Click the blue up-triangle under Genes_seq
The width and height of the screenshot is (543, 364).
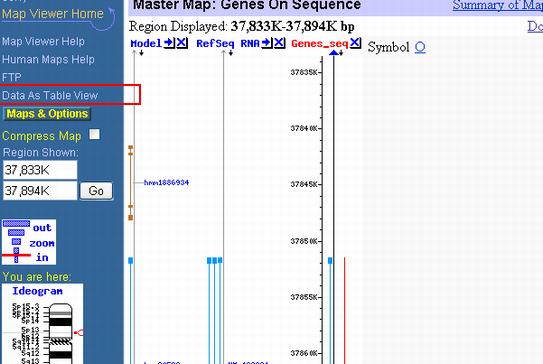pos(333,53)
